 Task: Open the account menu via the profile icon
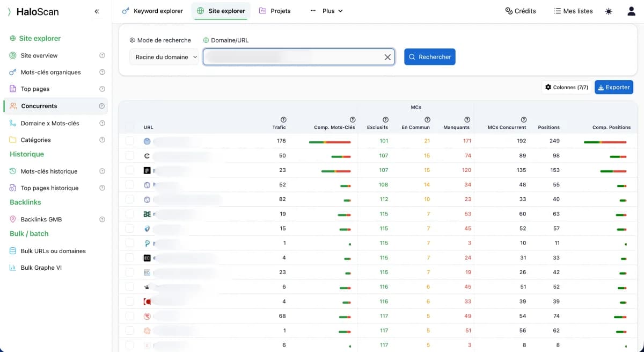pyautogui.click(x=631, y=11)
